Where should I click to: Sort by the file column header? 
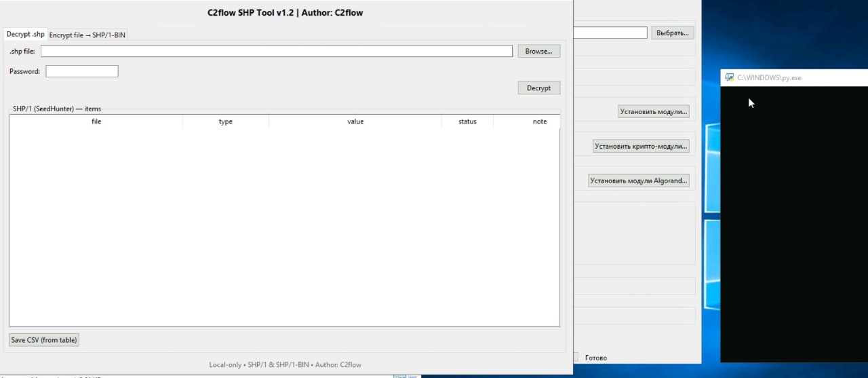tap(96, 121)
